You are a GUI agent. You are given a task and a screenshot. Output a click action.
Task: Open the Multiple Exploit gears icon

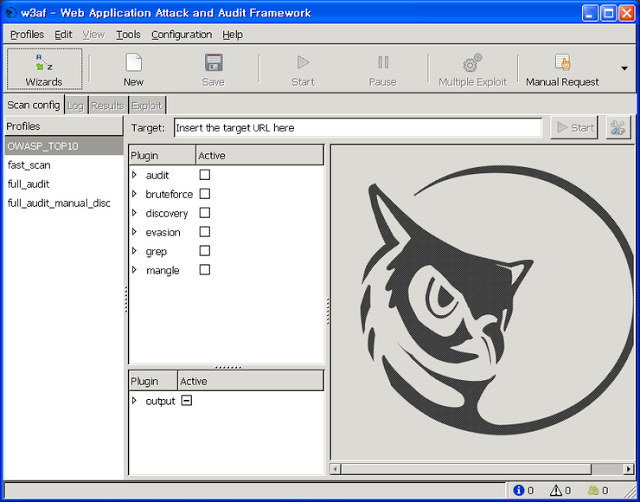point(472,62)
